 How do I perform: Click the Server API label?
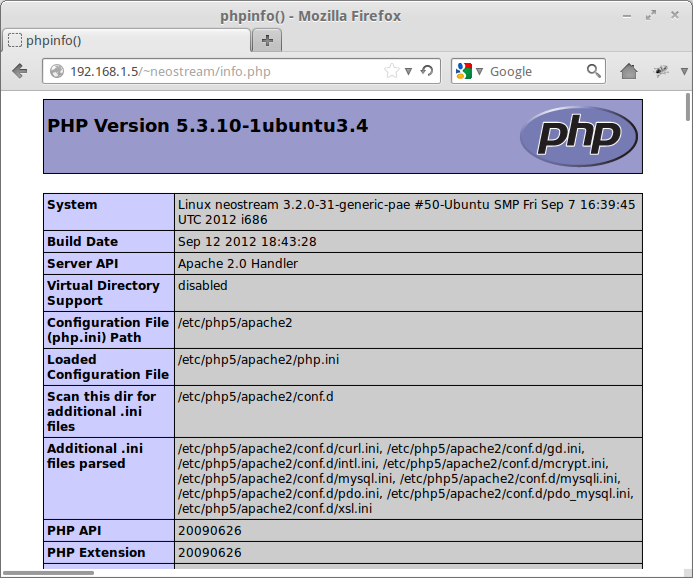82,263
